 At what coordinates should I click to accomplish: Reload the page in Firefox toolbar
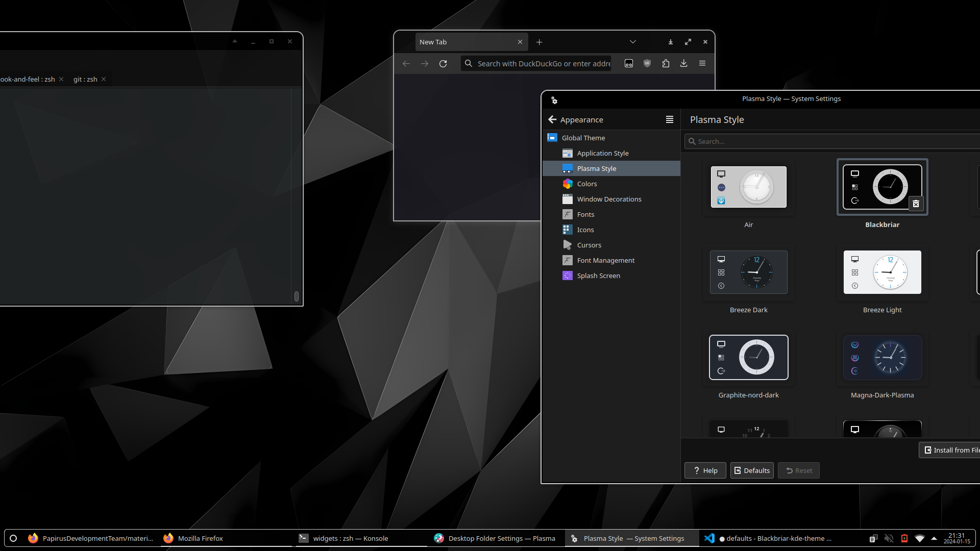pos(443,64)
